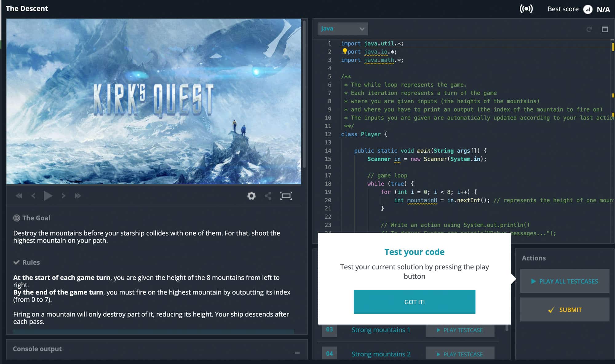Open the Java language dropdown
The height and width of the screenshot is (364, 615).
[343, 29]
